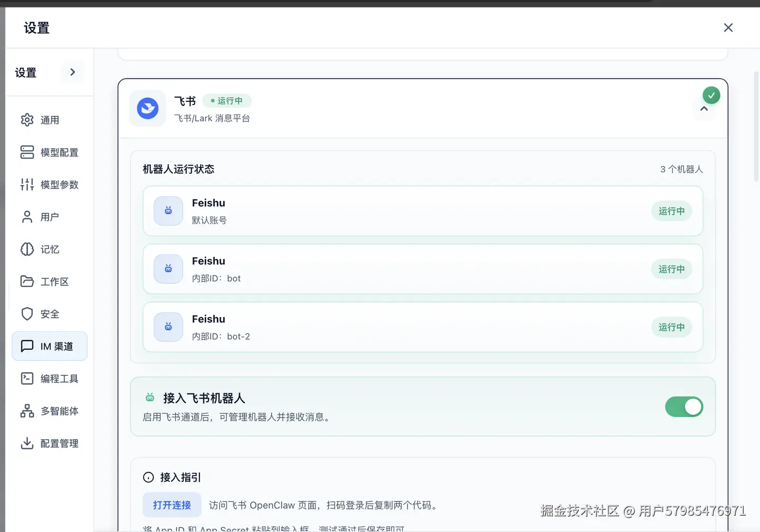
Task: Click the '机器人运行状态' heading
Action: point(178,169)
